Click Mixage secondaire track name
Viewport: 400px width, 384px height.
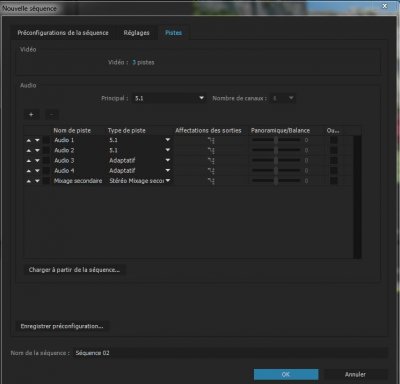click(x=78, y=181)
